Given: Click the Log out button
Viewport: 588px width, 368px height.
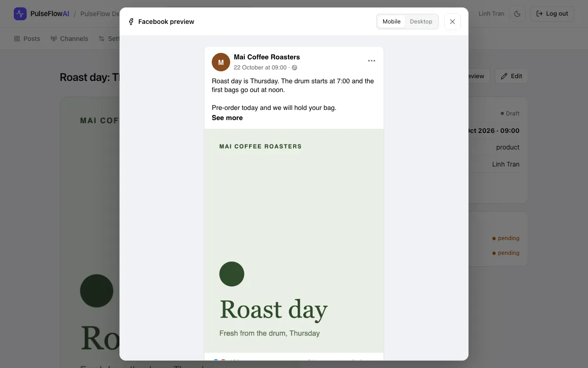Looking at the screenshot, I should 552,14.
